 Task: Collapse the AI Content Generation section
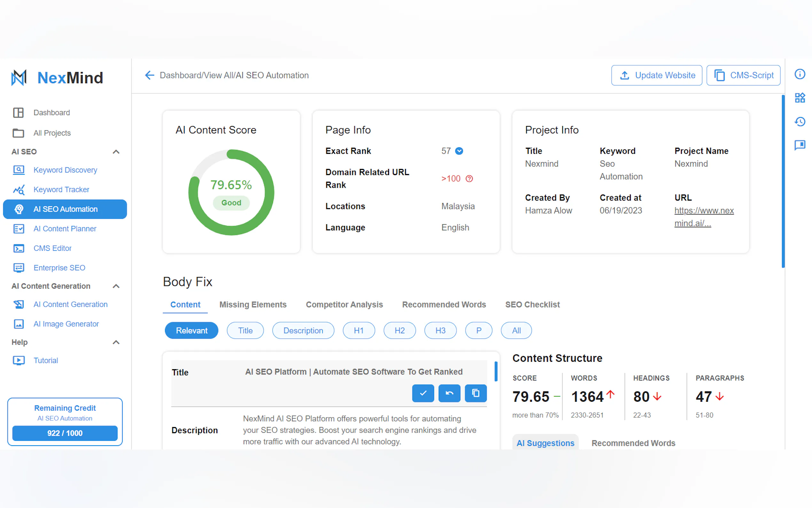[x=116, y=286]
